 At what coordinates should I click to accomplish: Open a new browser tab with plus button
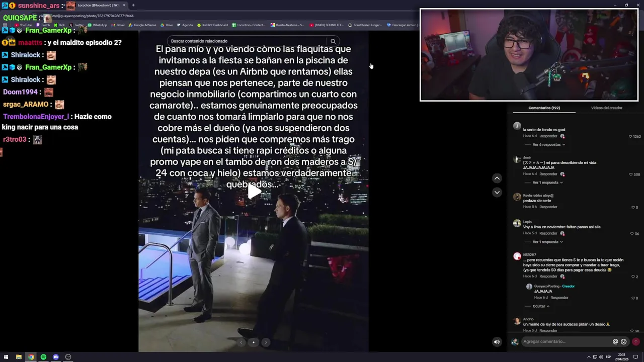pyautogui.click(x=133, y=5)
